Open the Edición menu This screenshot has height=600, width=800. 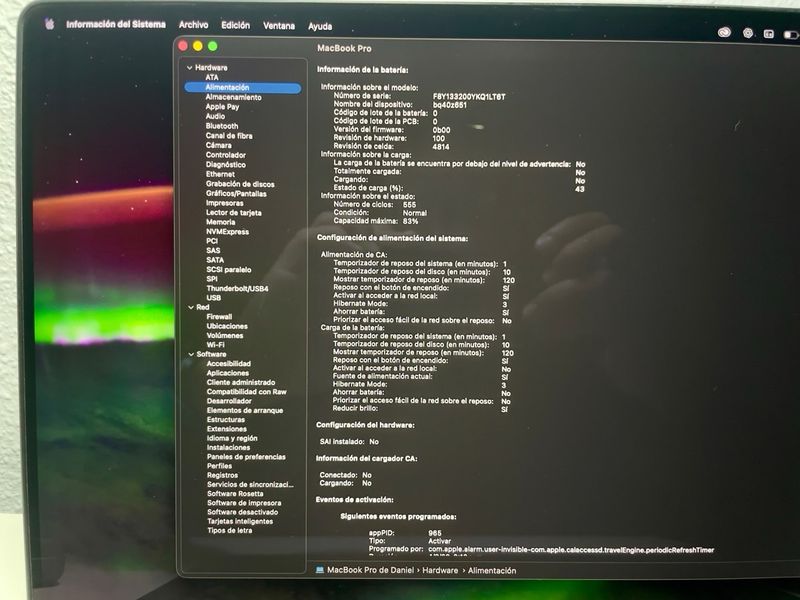click(236, 25)
